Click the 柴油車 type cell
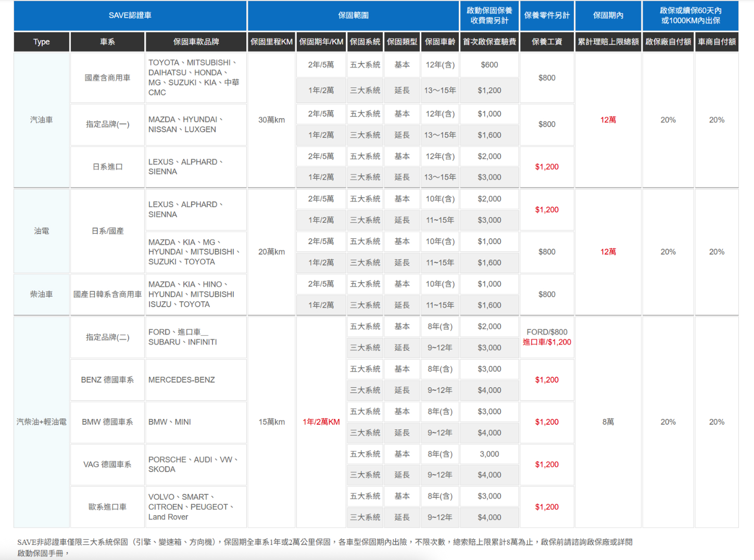The image size is (754, 560). 42,294
